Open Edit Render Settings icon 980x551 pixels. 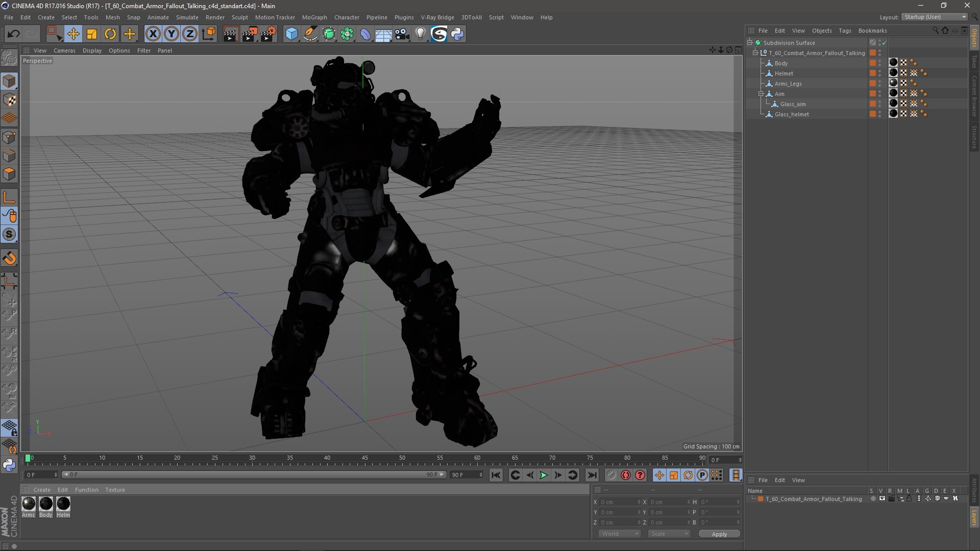[268, 34]
